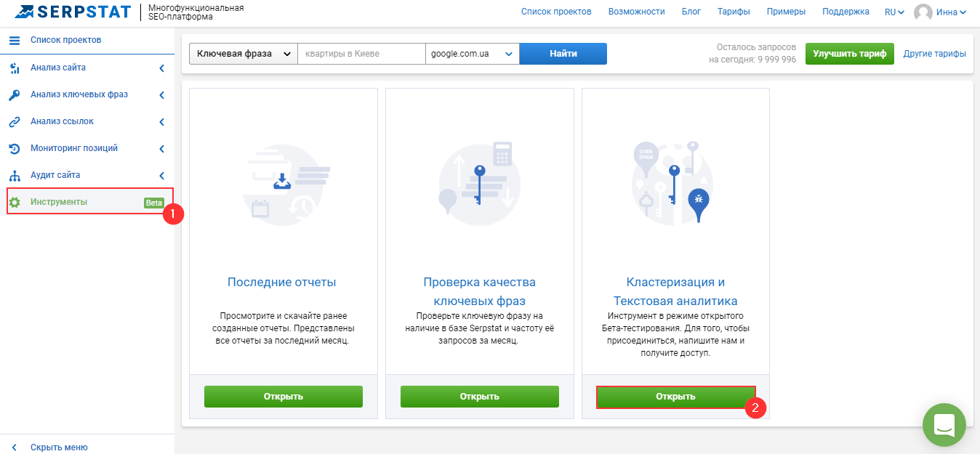Click Открыть under Проверка качества ключевых фраз

pyautogui.click(x=479, y=397)
